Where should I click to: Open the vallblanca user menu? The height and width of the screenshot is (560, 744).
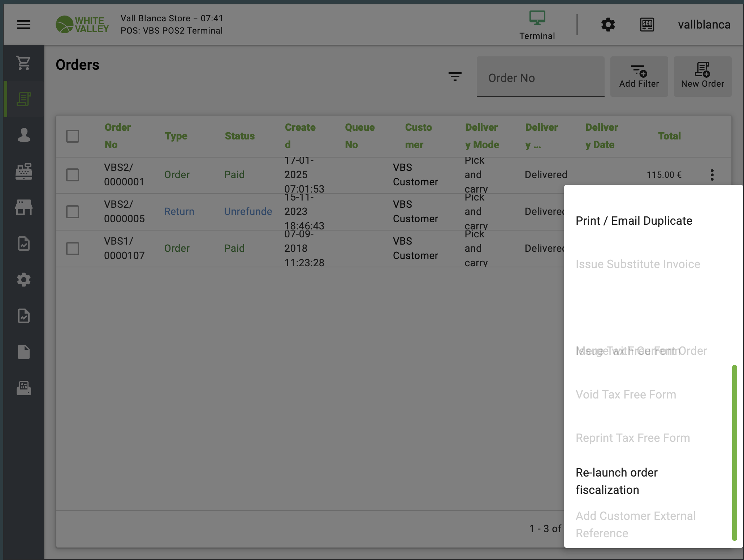click(x=704, y=25)
